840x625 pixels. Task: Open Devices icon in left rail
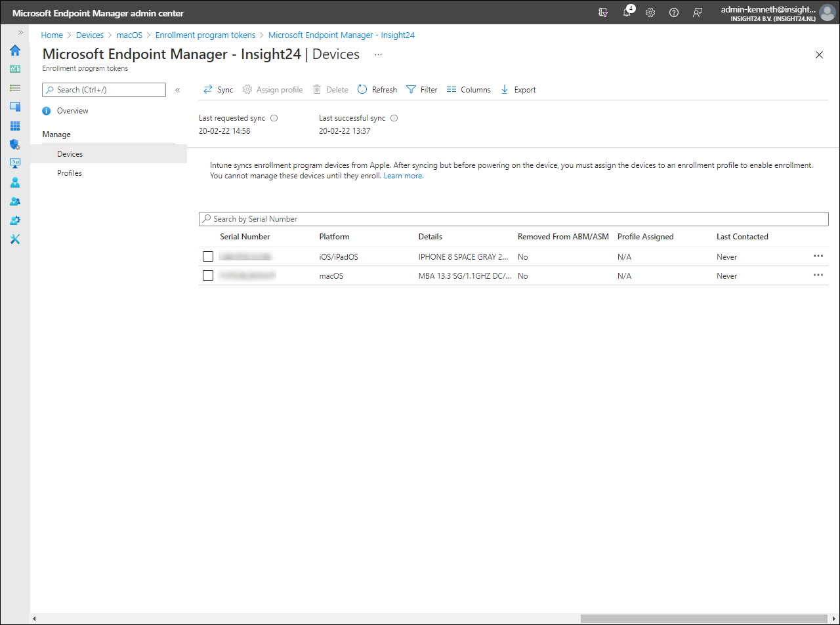click(x=14, y=107)
